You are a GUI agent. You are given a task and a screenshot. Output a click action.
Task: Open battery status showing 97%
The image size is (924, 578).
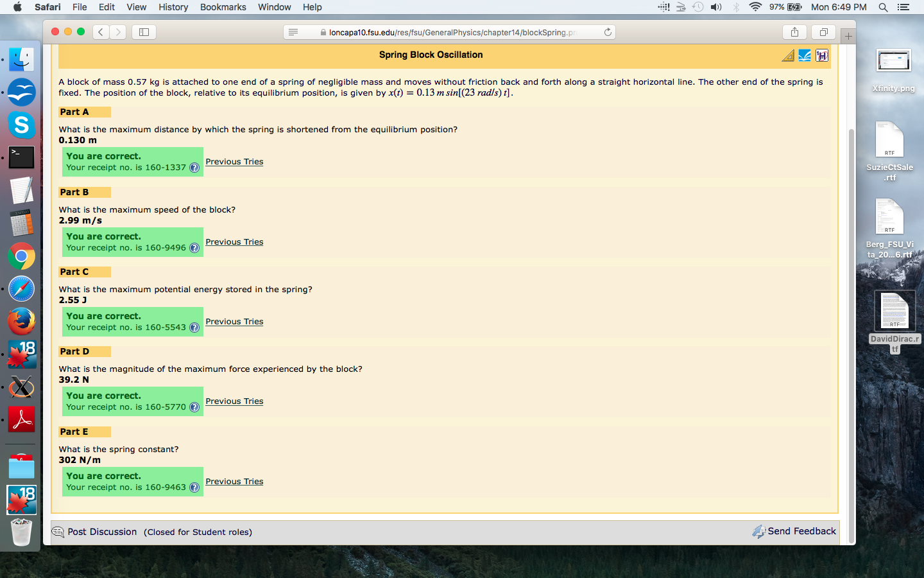point(785,7)
